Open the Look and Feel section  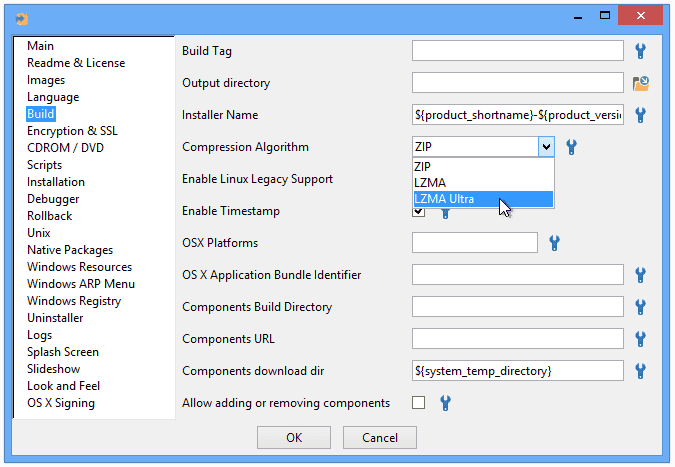pos(63,386)
